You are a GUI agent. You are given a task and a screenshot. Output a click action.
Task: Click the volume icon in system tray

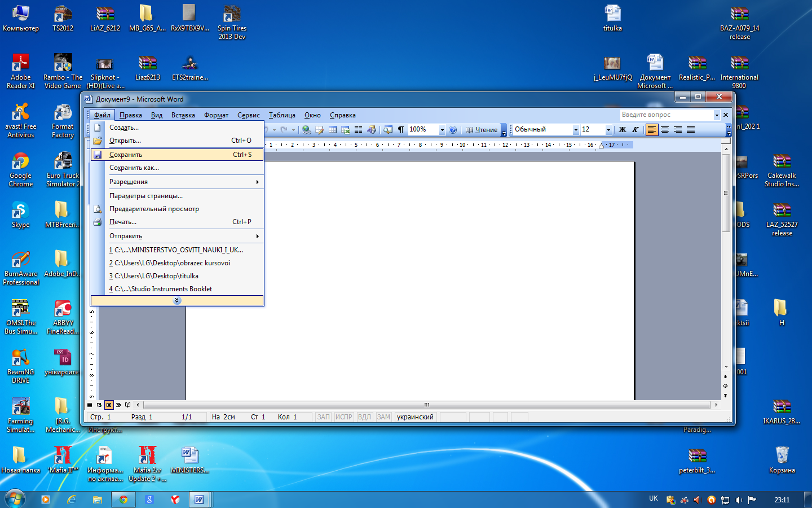click(739, 500)
